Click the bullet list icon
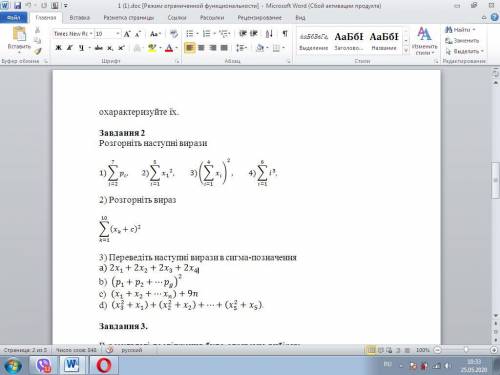Screen dimensions: 500x375 tap(190, 34)
